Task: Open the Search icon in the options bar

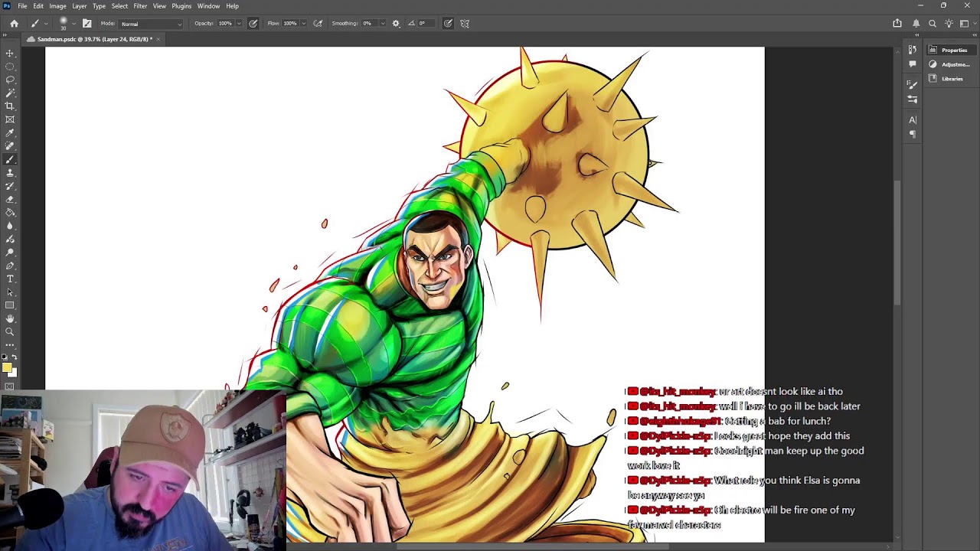Action: (x=933, y=24)
